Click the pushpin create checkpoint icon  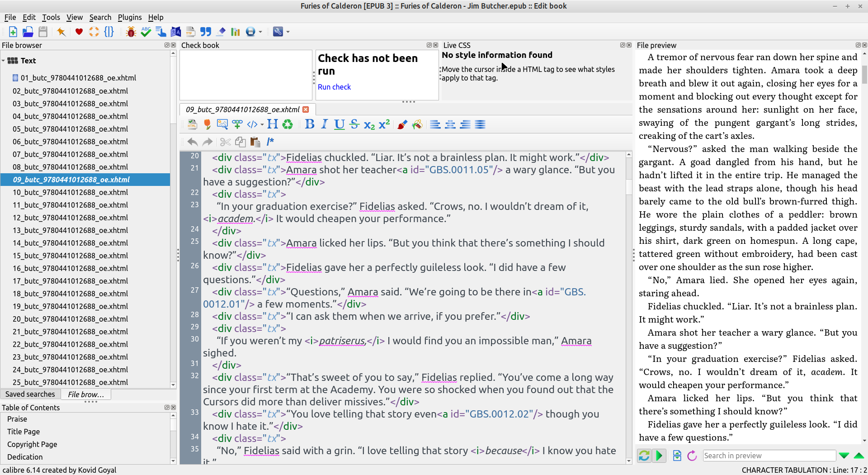tap(61, 32)
